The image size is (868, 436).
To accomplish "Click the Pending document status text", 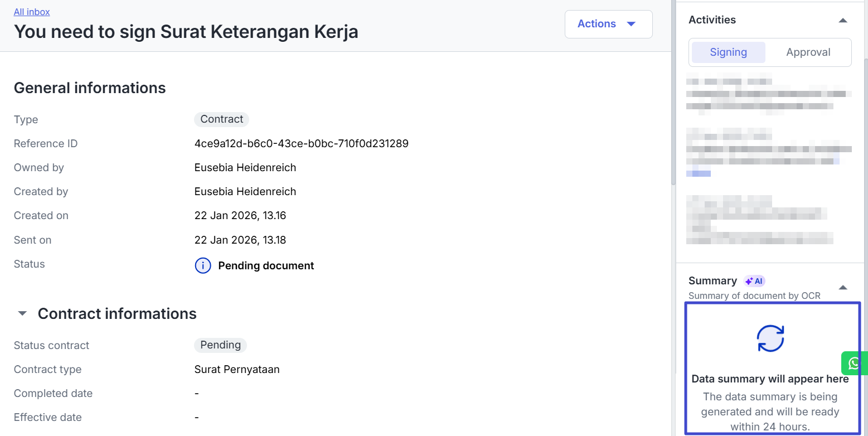I will tap(266, 266).
